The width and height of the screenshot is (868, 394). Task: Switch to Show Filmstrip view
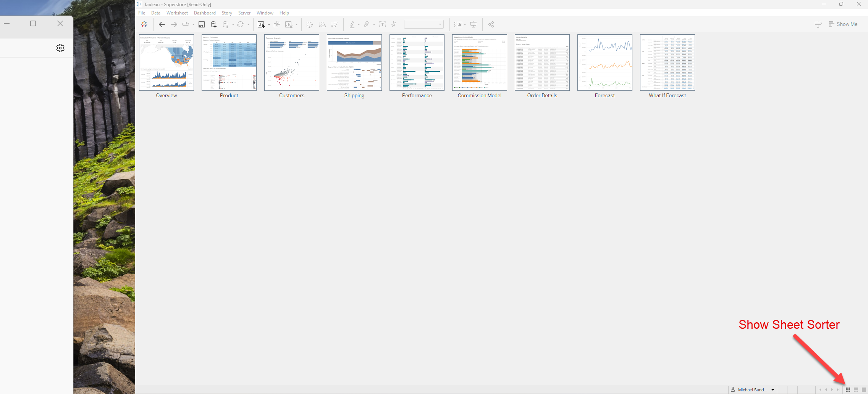click(856, 389)
